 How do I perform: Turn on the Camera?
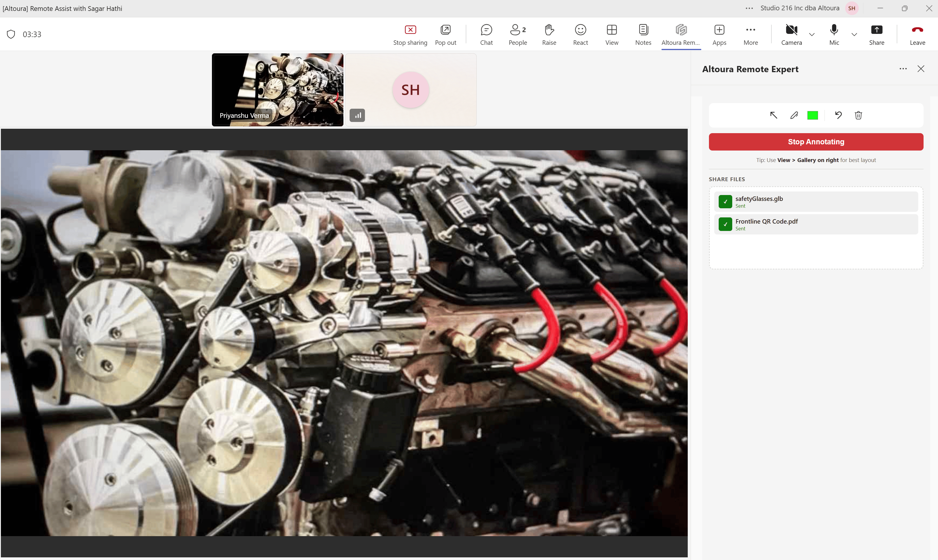(x=791, y=35)
